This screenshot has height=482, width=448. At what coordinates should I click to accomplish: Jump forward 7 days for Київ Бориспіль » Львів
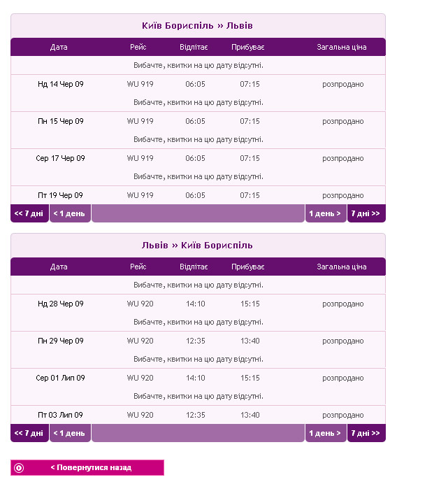[x=366, y=213]
